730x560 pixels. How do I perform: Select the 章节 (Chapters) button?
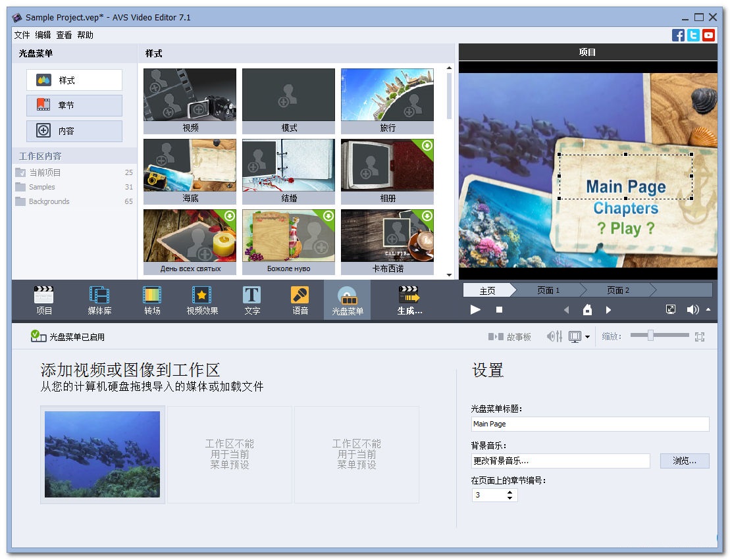coord(74,105)
